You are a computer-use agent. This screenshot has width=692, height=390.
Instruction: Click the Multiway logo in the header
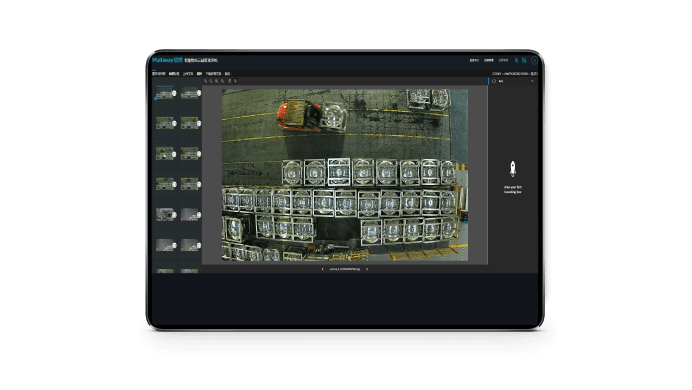pyautogui.click(x=167, y=60)
